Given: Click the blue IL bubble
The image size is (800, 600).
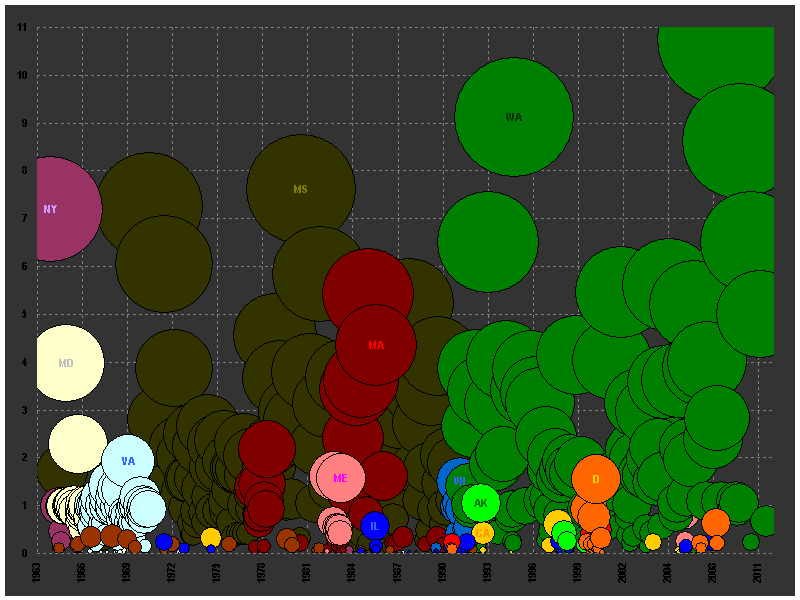Looking at the screenshot, I should (374, 526).
